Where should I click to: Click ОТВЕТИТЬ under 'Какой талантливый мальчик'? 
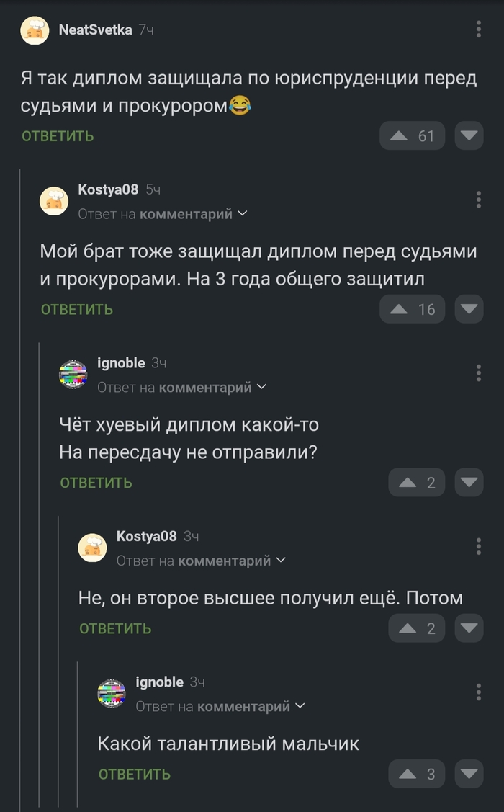(x=135, y=775)
